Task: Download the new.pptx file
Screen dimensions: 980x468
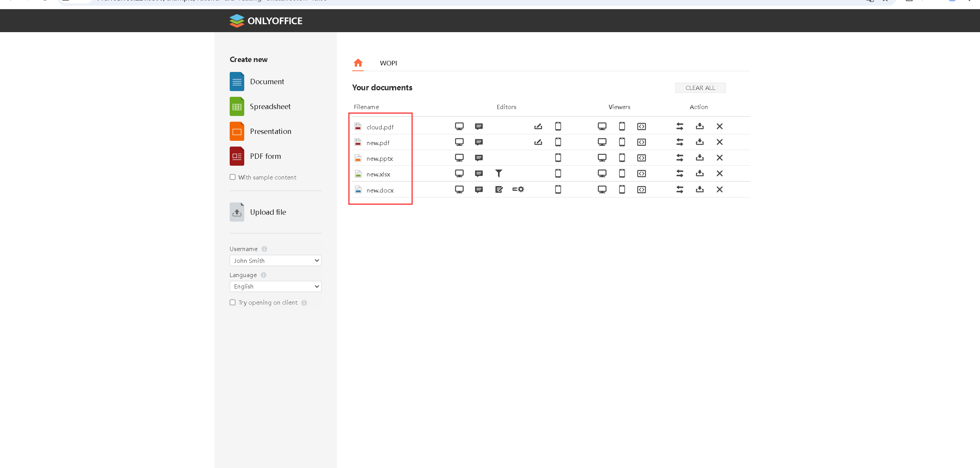Action: tap(699, 158)
